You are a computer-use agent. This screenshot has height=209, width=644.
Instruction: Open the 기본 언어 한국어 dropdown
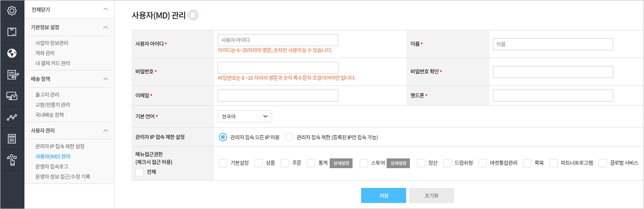245,116
